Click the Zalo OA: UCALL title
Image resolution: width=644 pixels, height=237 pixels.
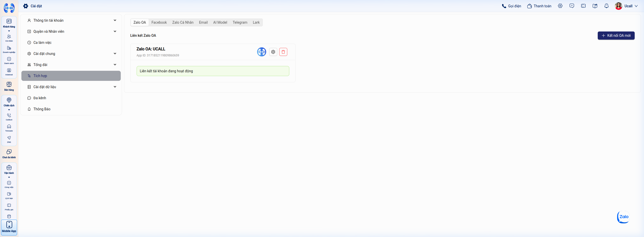(x=151, y=49)
